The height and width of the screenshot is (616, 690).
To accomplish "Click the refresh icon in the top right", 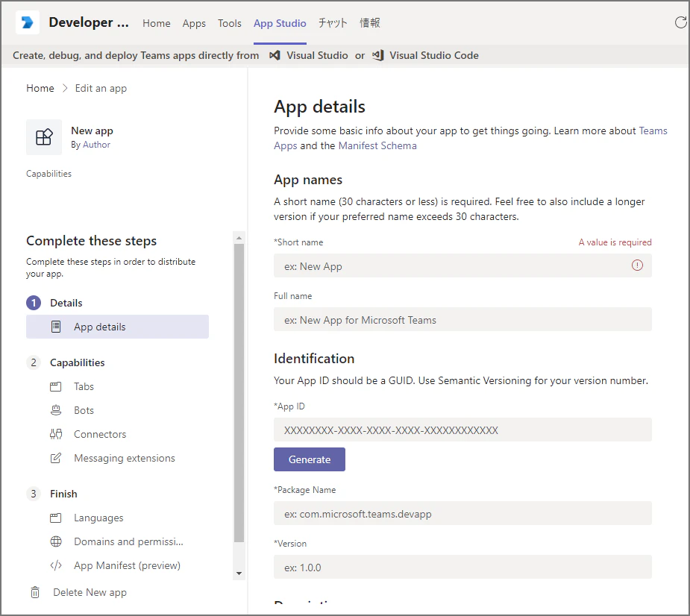I will pyautogui.click(x=681, y=22).
